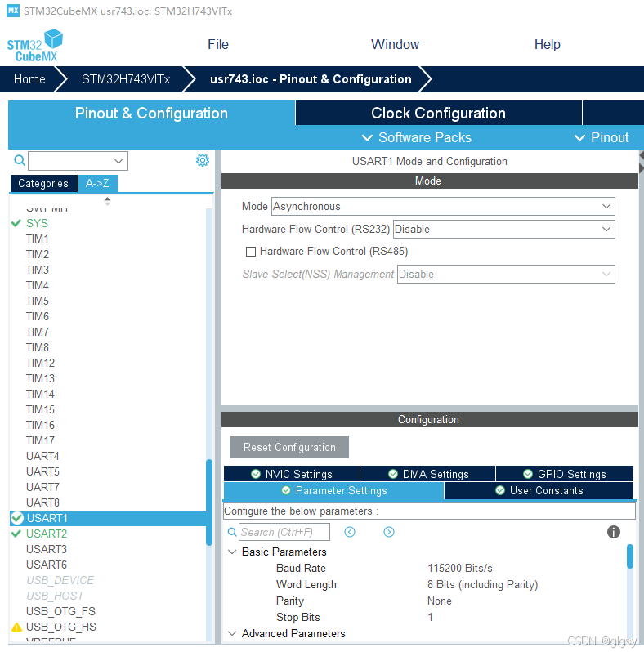Image resolution: width=644 pixels, height=652 pixels.
Task: Select USB_OTG_FS in the peripheral list
Action: click(x=60, y=611)
